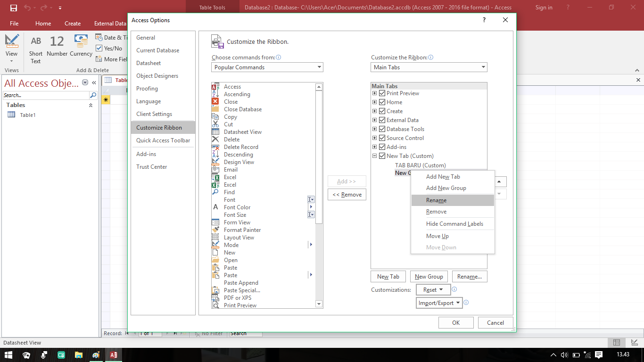
Task: Open the Paint app from the taskbar
Action: (96, 355)
